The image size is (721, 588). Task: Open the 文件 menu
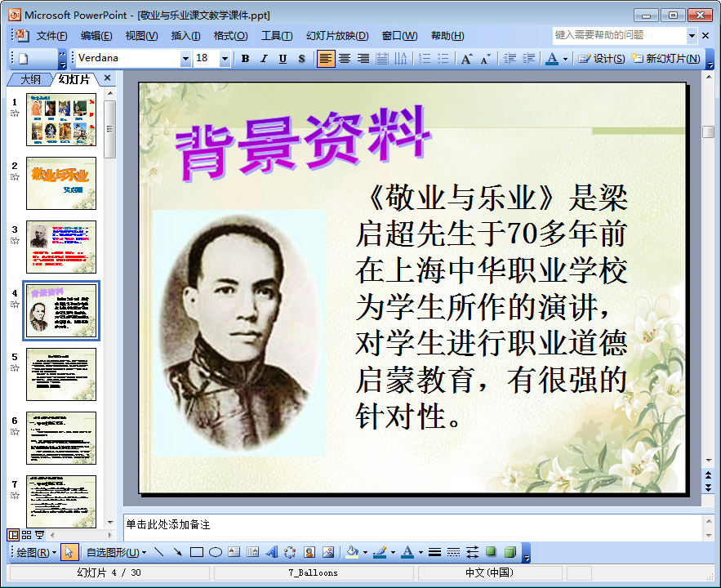51,35
